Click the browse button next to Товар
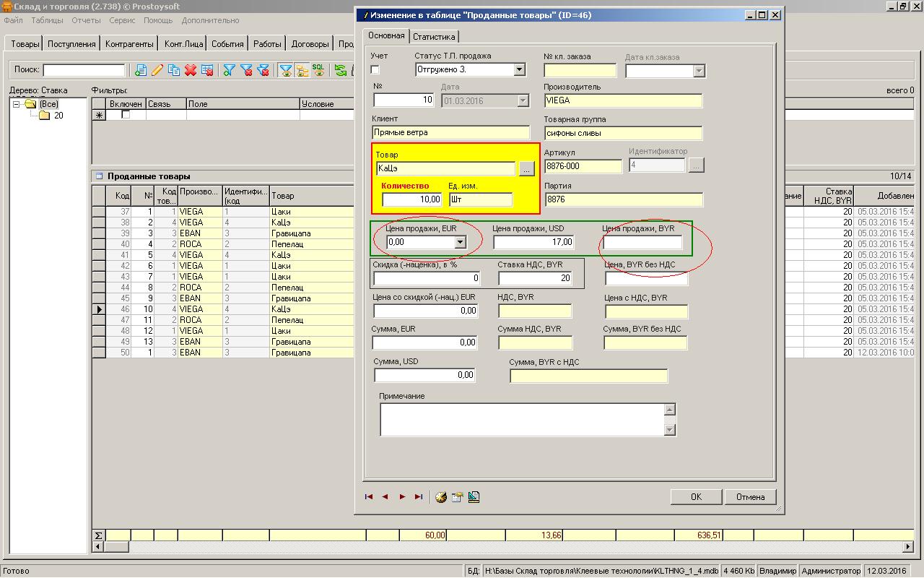Screen dimensions: 924x578 pos(526,168)
